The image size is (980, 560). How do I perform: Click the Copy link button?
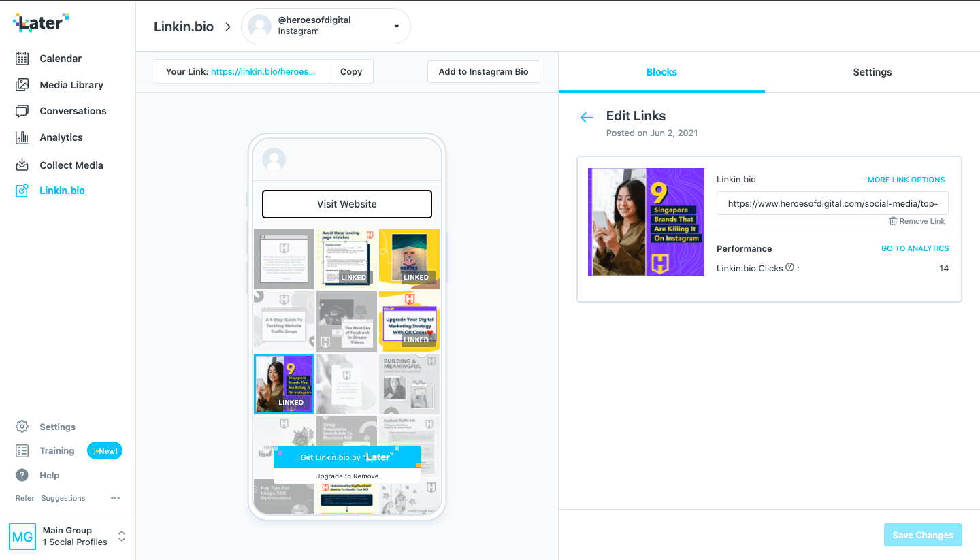(x=350, y=71)
